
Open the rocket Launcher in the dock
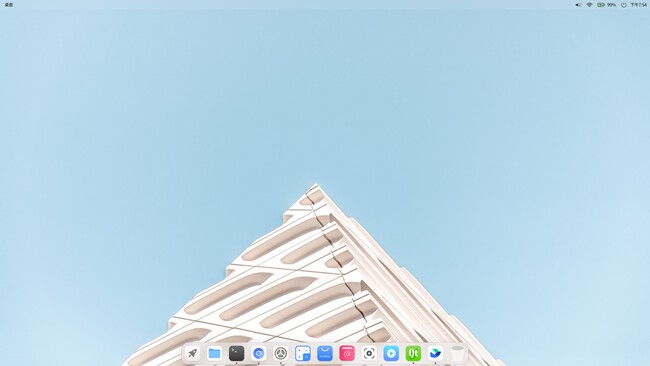(192, 354)
